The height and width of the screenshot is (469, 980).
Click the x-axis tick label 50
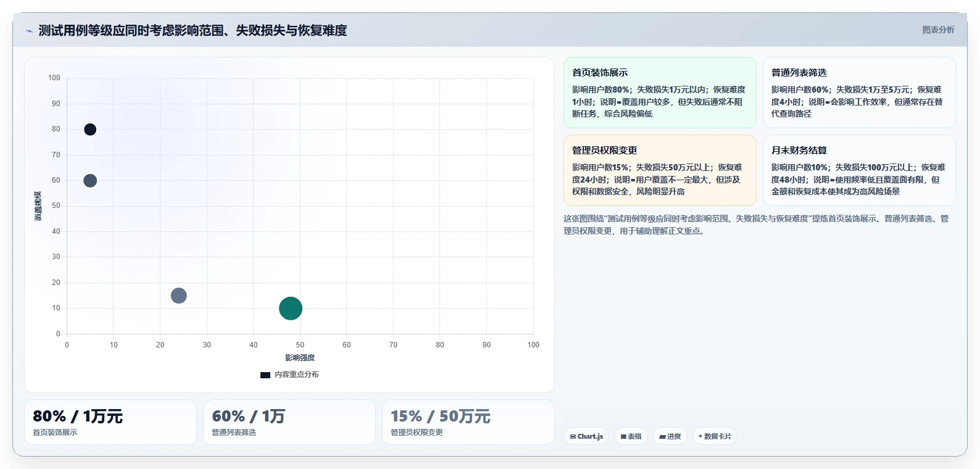tap(300, 345)
